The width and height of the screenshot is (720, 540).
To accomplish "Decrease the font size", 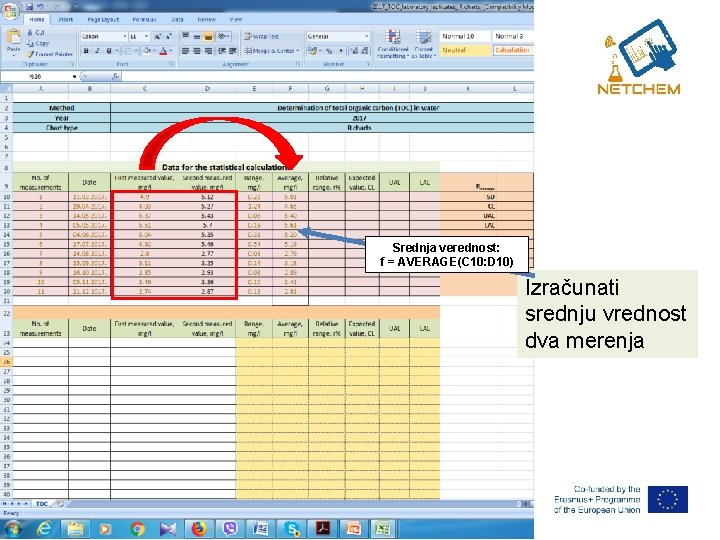I will tap(169, 36).
